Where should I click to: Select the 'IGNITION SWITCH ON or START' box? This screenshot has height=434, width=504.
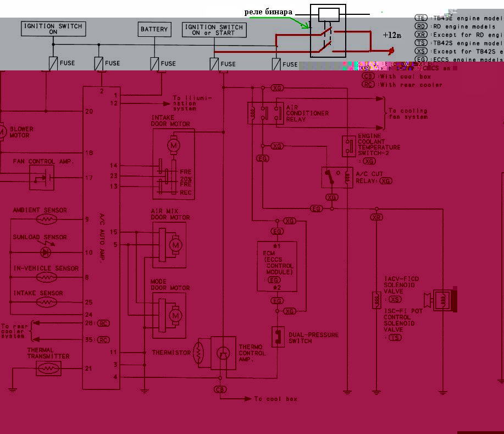214,30
